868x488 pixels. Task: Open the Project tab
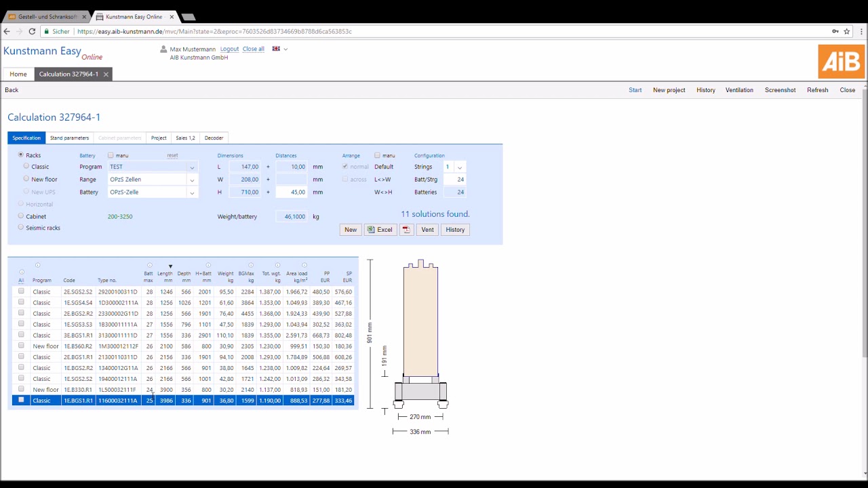(159, 138)
